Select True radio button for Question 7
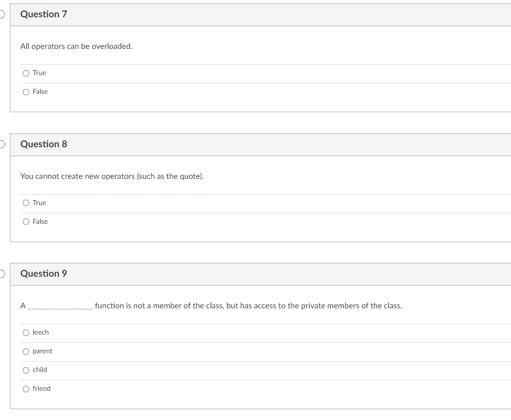 (x=26, y=73)
